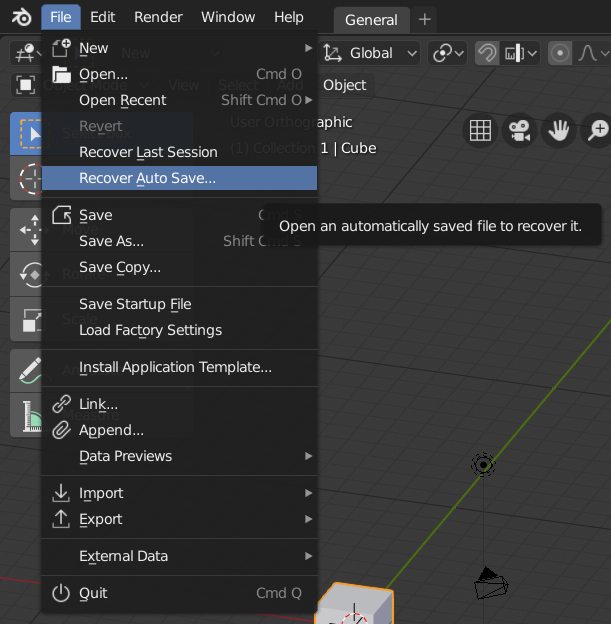This screenshot has width=611, height=624.
Task: Click Save Startup File
Action: click(x=180, y=304)
